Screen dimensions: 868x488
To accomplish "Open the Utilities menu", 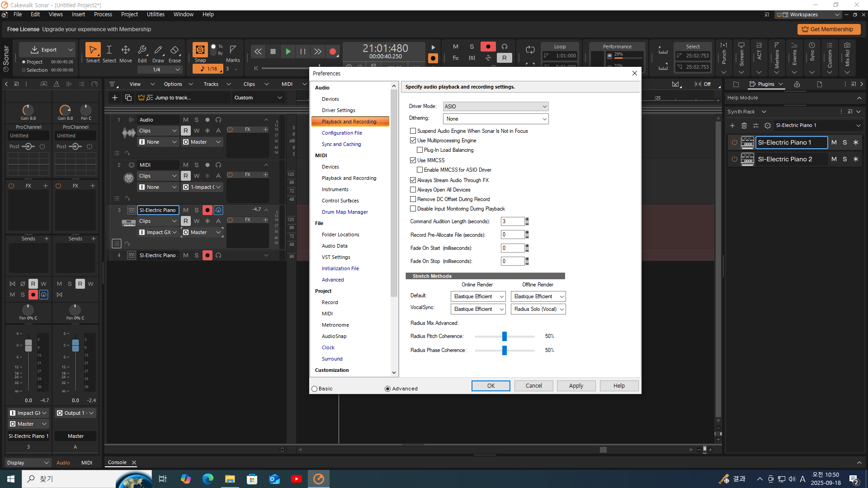I will [156, 14].
